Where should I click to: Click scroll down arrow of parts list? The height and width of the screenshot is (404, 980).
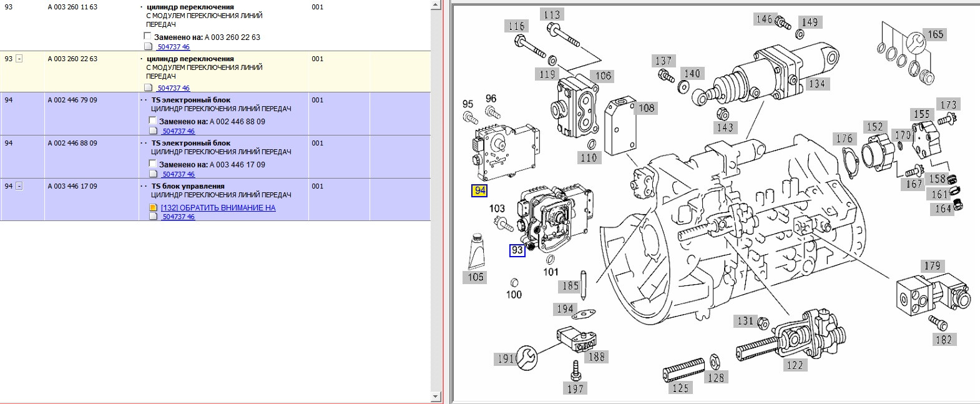tap(436, 397)
